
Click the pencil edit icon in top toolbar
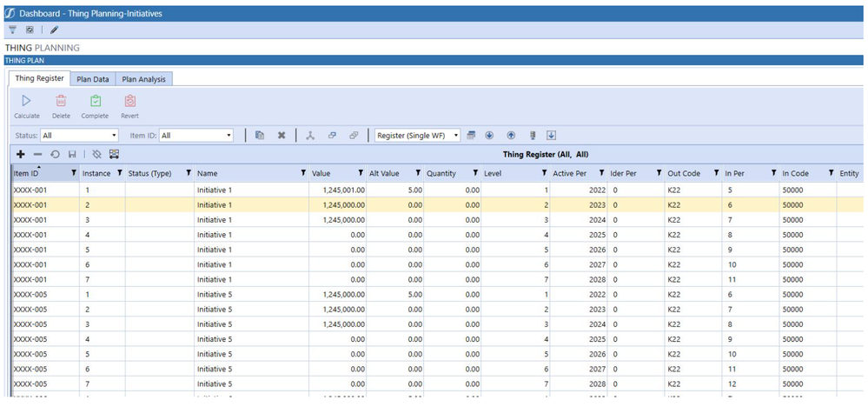tap(54, 30)
